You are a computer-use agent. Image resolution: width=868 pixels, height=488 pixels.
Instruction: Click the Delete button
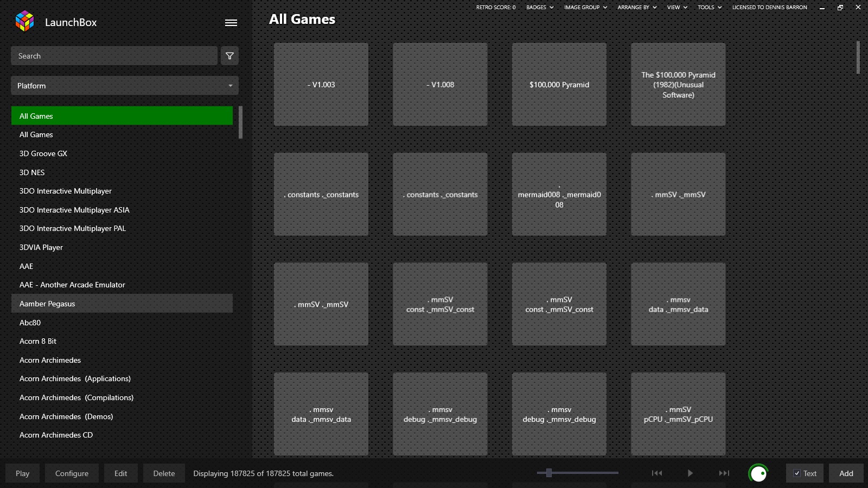pos(164,473)
